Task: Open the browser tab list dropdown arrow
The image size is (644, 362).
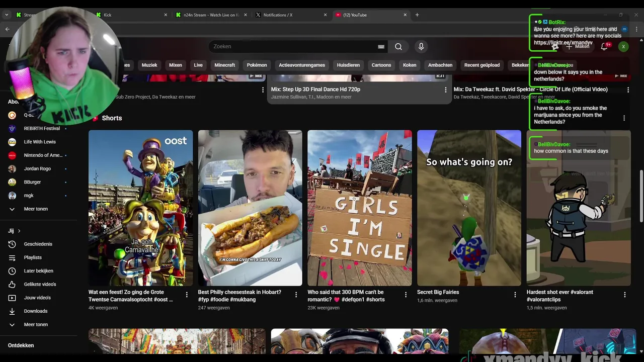Action: 7,15
